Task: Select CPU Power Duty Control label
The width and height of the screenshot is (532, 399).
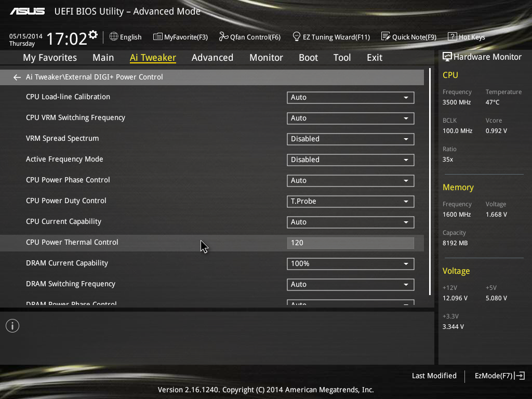Action: pos(66,201)
